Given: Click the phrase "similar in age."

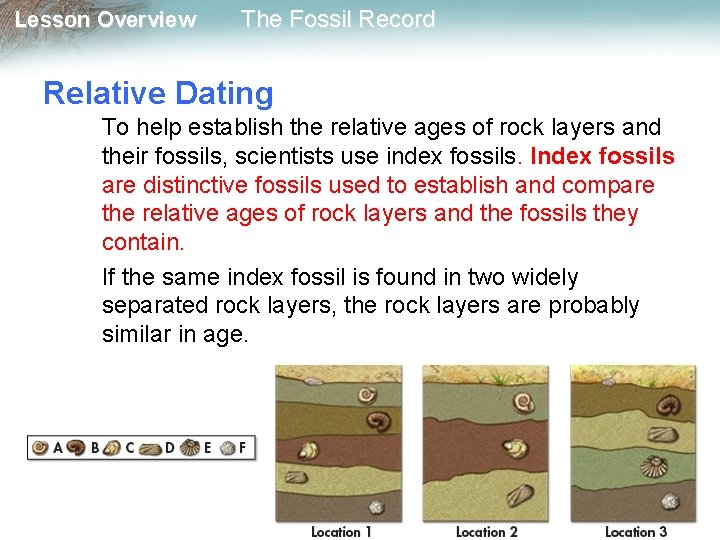Looking at the screenshot, I should click(x=175, y=334).
